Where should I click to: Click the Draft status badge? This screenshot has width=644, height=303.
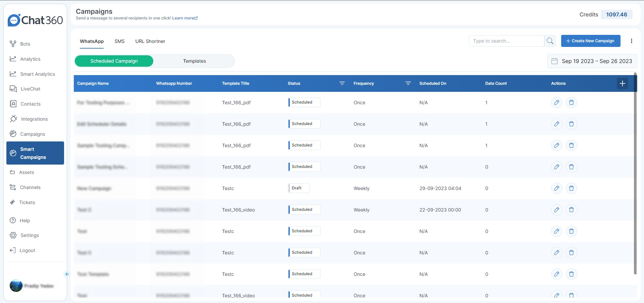coord(299,188)
